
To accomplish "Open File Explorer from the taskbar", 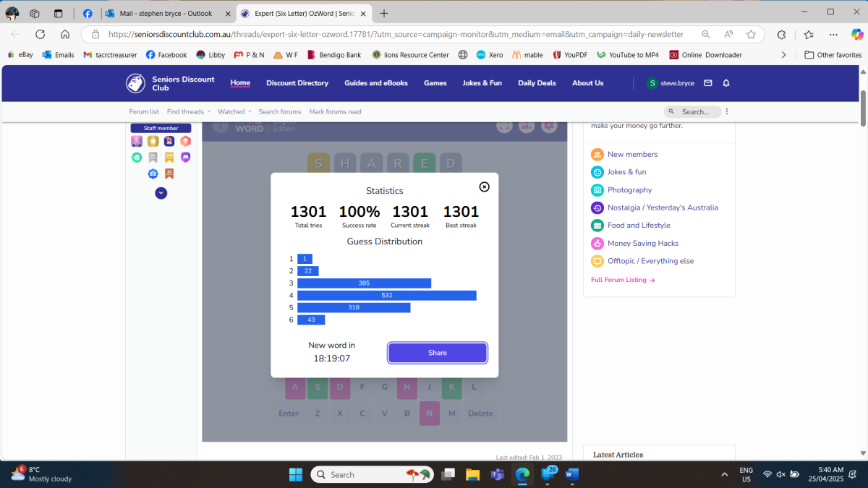I will pos(472,474).
